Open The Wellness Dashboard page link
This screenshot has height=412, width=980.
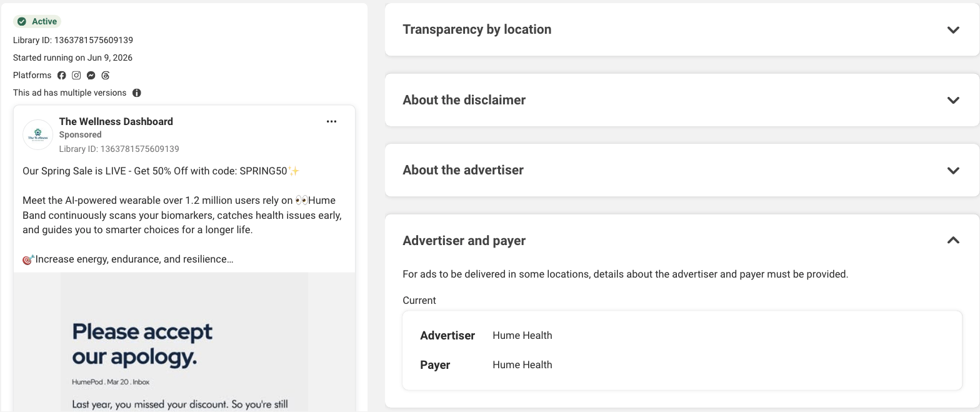point(116,121)
